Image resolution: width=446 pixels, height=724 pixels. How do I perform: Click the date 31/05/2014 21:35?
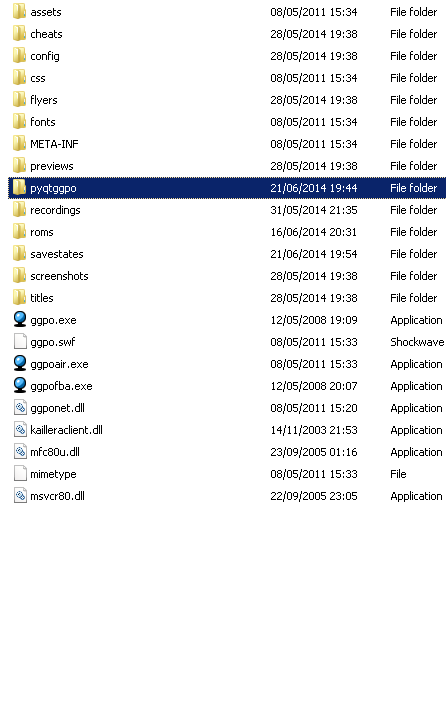[314, 210]
